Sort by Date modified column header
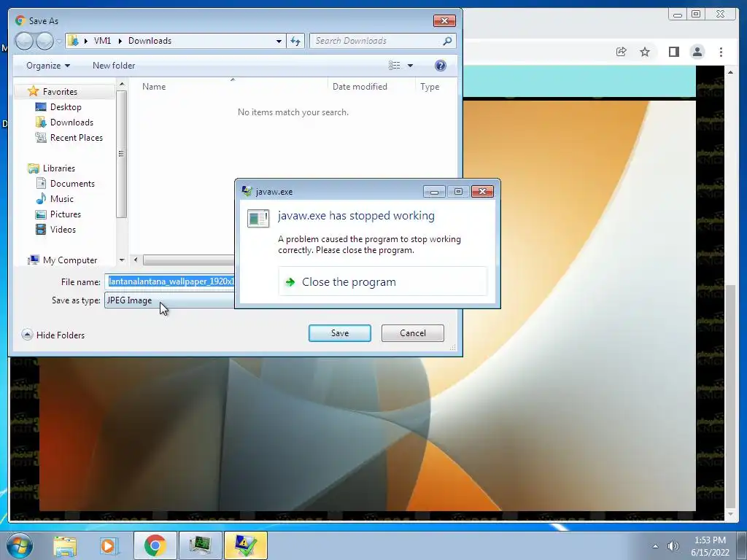747x560 pixels. tap(371, 87)
